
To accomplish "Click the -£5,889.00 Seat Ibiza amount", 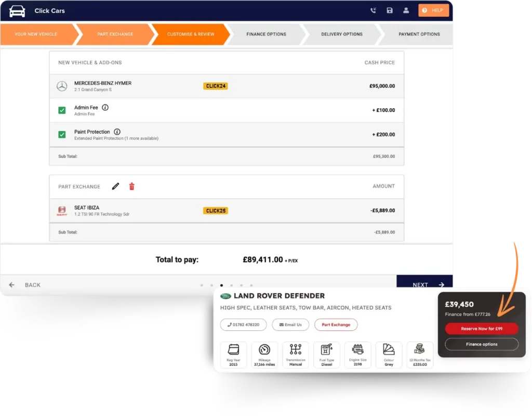I will [x=382, y=211].
